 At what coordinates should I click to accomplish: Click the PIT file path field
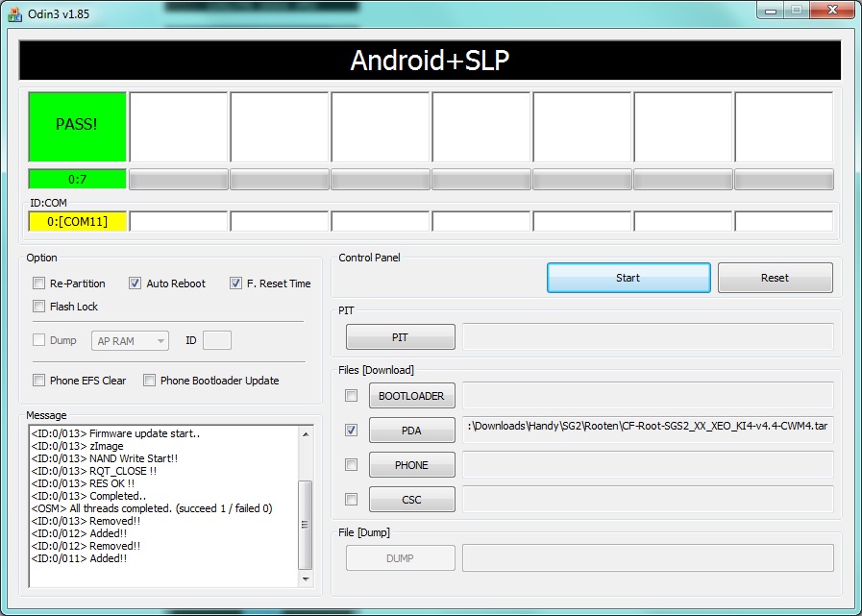[x=648, y=336]
